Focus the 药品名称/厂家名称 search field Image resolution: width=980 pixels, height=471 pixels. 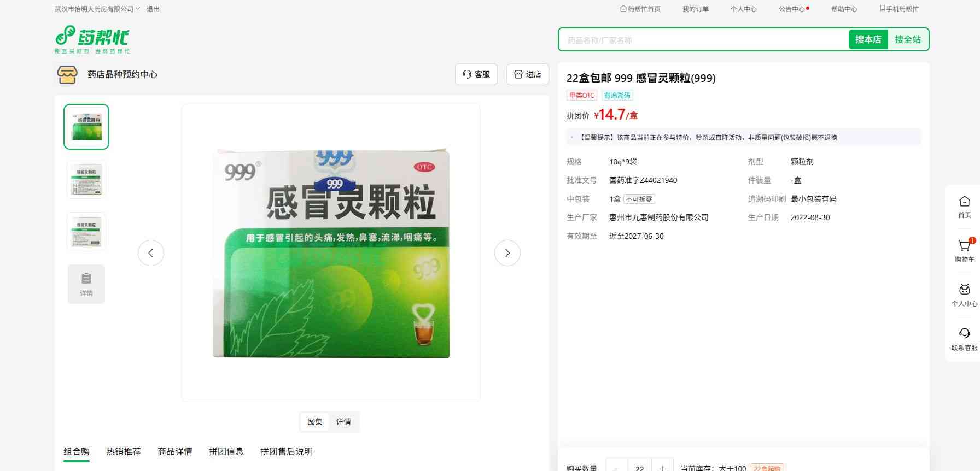tap(703, 40)
